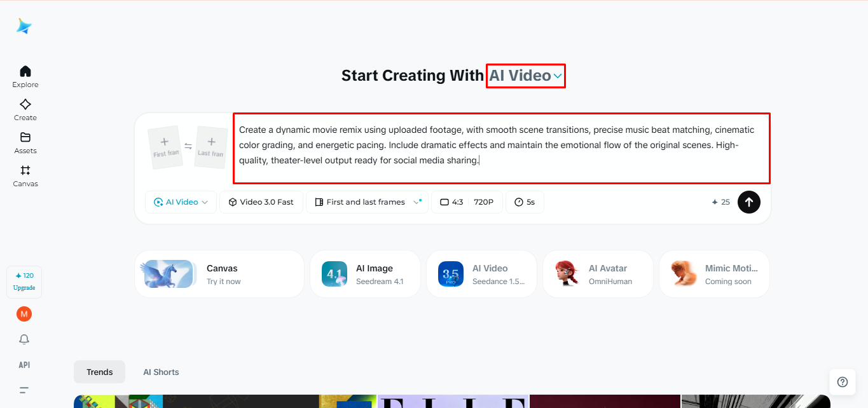
Task: Swap first and last frames
Action: pyautogui.click(x=188, y=146)
